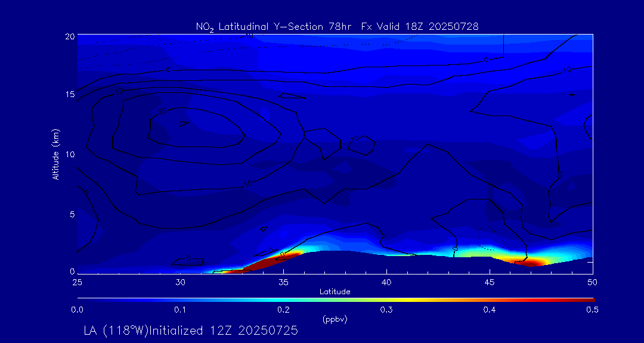
Task: Click colorbar value label "0.0"
Action: (77, 310)
